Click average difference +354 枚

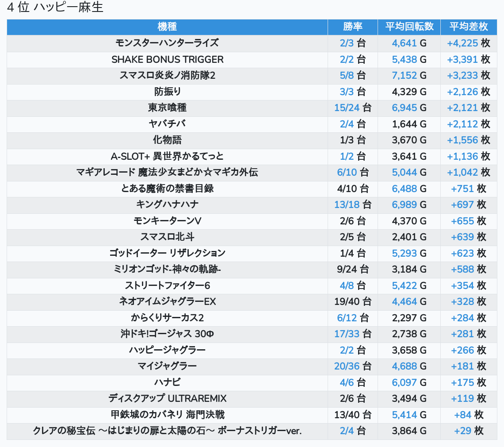[x=469, y=285]
